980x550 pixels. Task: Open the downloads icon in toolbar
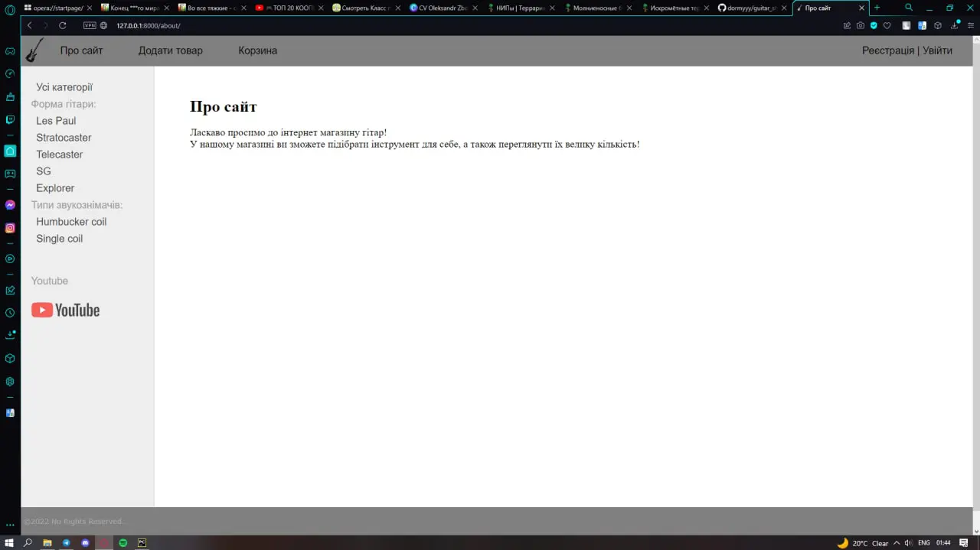[955, 25]
